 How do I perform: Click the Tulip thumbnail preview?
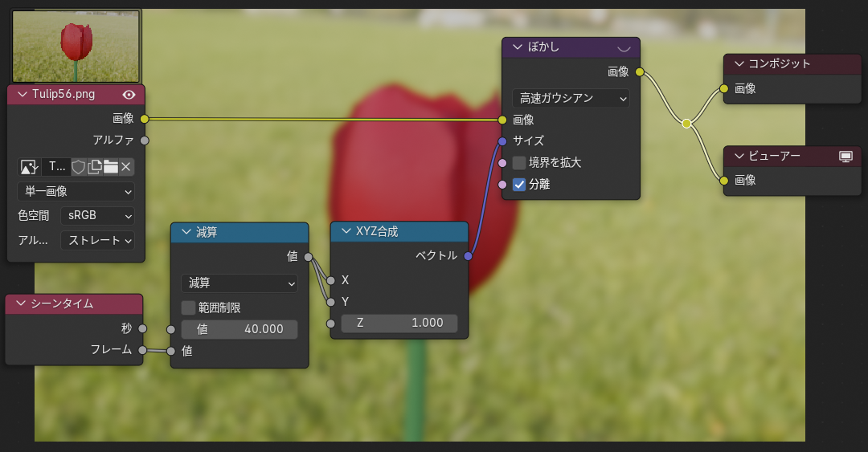click(x=76, y=47)
